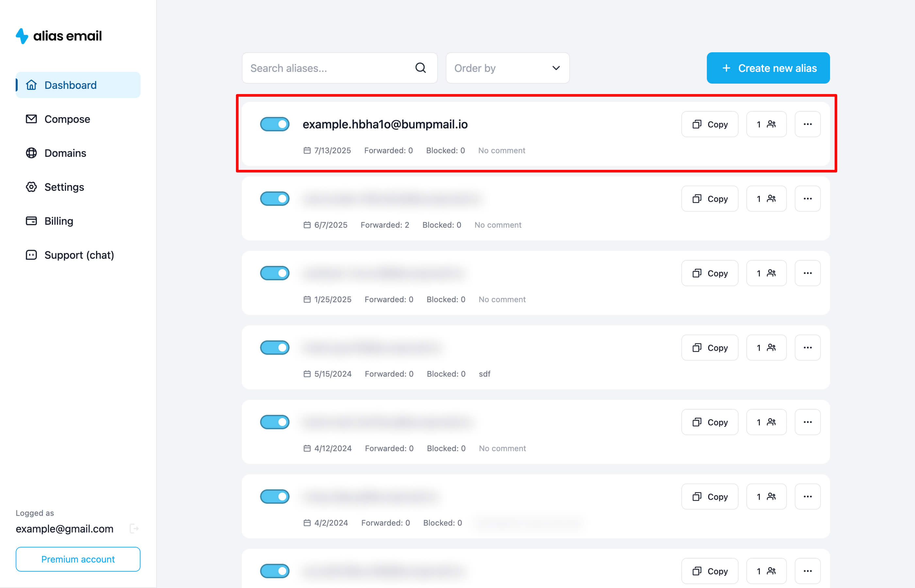Viewport: 915px width, 588px height.
Task: Open more options for the 6/7/2025 alias
Action: [807, 199]
